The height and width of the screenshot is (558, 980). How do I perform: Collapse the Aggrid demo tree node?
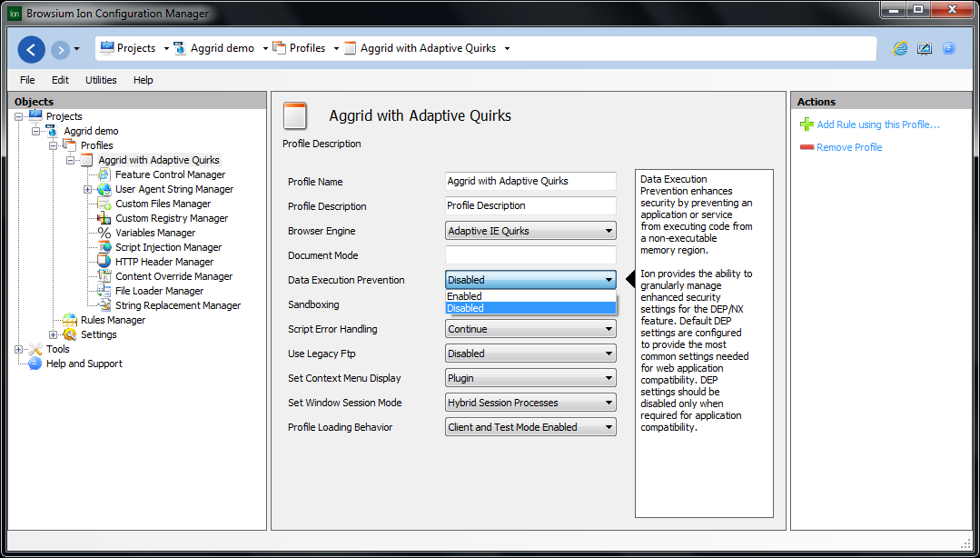(35, 131)
